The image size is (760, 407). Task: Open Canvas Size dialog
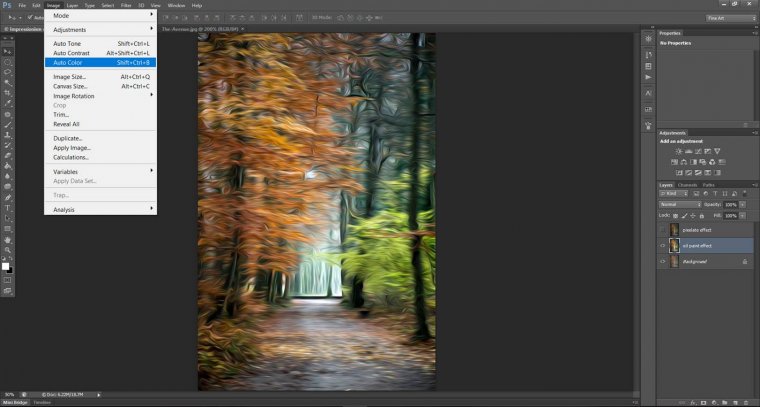pyautogui.click(x=100, y=86)
